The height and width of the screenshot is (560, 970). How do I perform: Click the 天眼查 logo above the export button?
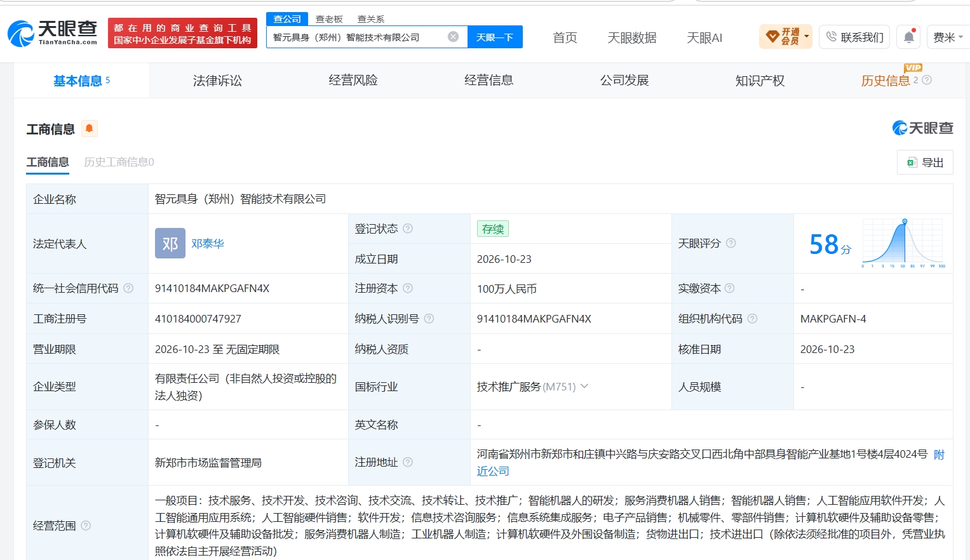point(922,128)
